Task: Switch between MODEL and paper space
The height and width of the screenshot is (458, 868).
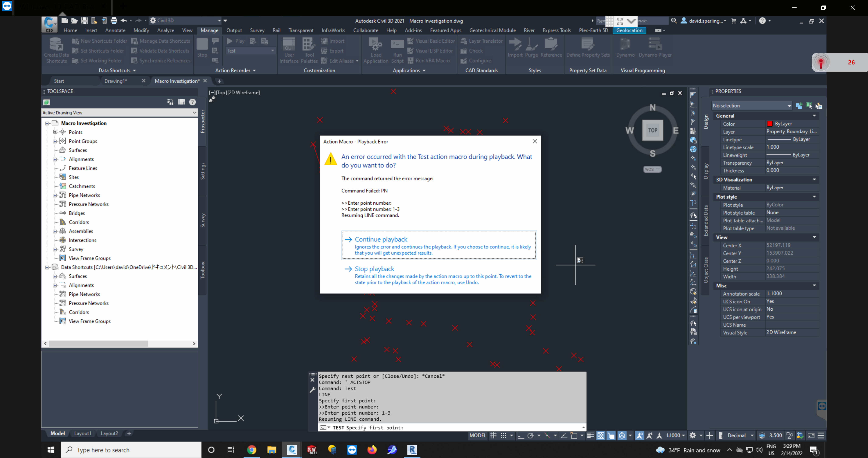Action: pyautogui.click(x=477, y=435)
